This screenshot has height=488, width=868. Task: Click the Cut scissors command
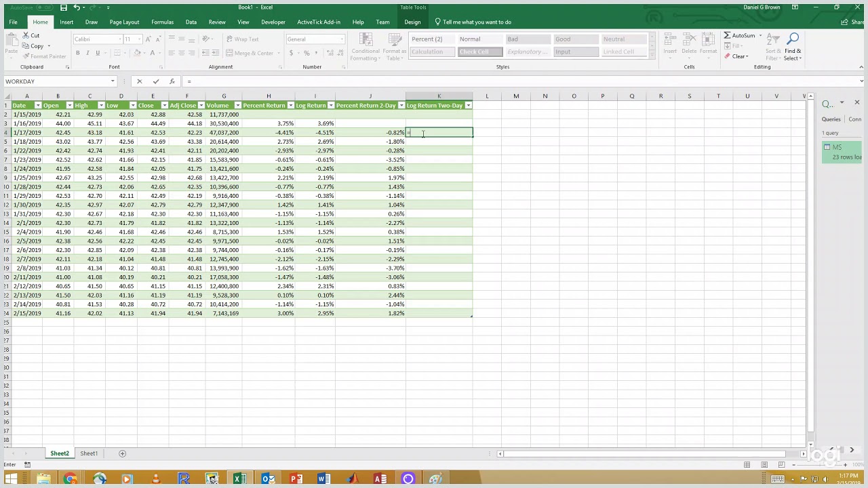pyautogui.click(x=31, y=35)
